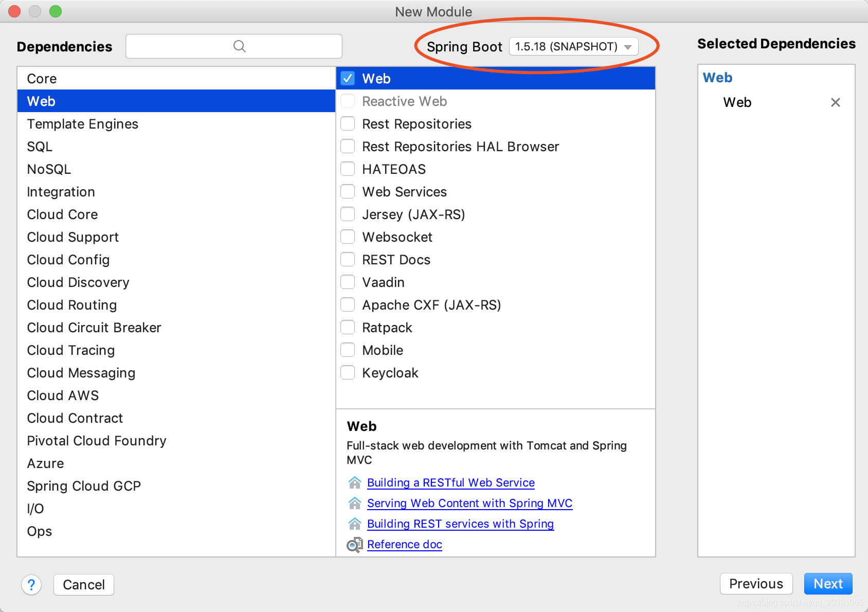
Task: Open Serving Web Content with Spring MVC
Action: click(469, 503)
